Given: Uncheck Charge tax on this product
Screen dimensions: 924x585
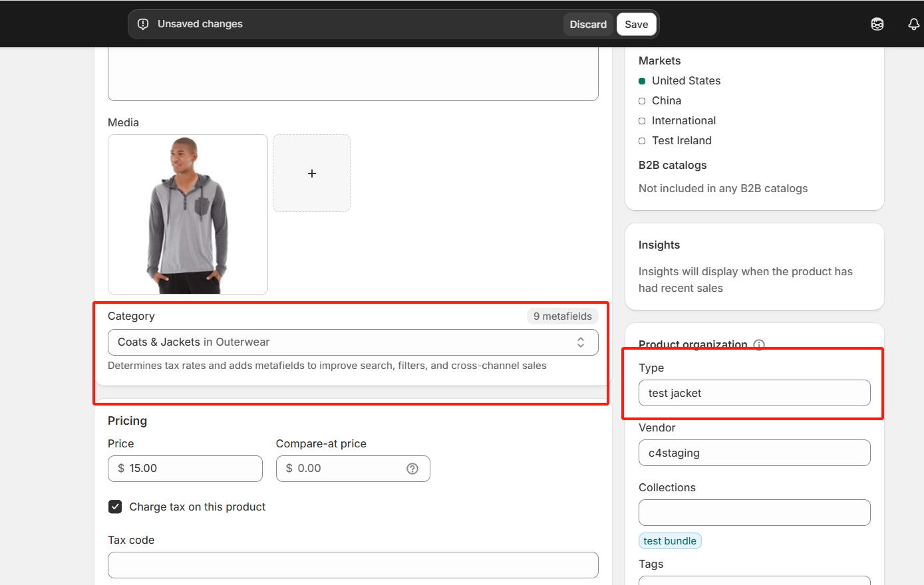Looking at the screenshot, I should [115, 507].
